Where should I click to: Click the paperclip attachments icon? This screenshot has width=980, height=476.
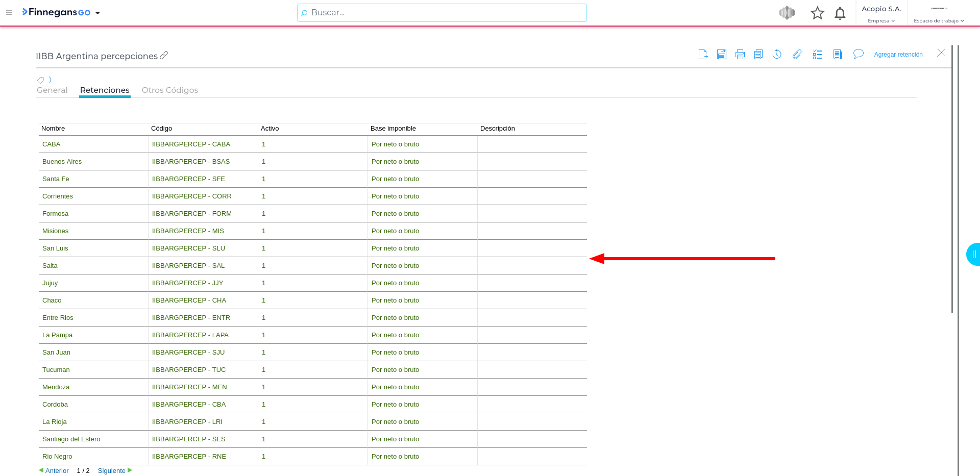[x=797, y=55]
